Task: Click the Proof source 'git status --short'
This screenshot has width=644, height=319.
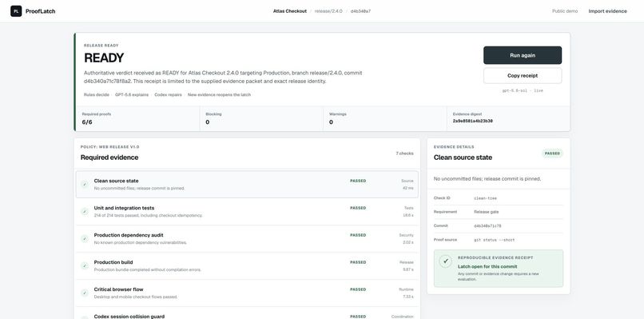Action: (x=495, y=240)
